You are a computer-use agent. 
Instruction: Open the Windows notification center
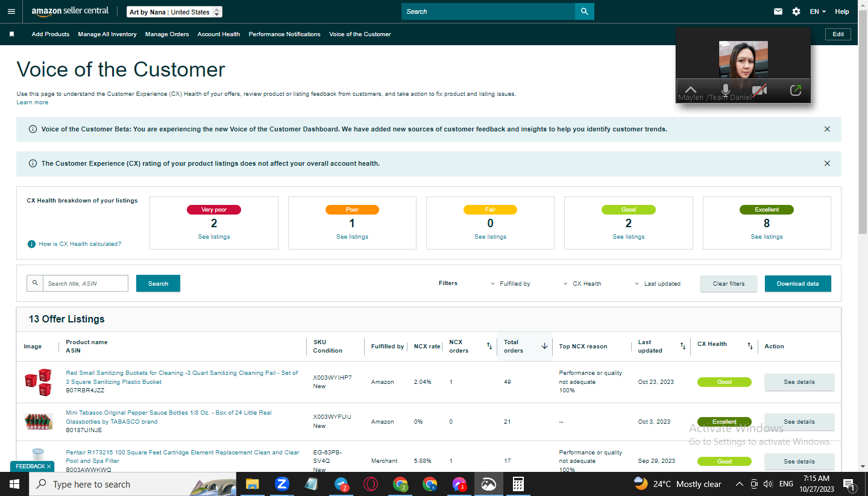click(x=849, y=484)
